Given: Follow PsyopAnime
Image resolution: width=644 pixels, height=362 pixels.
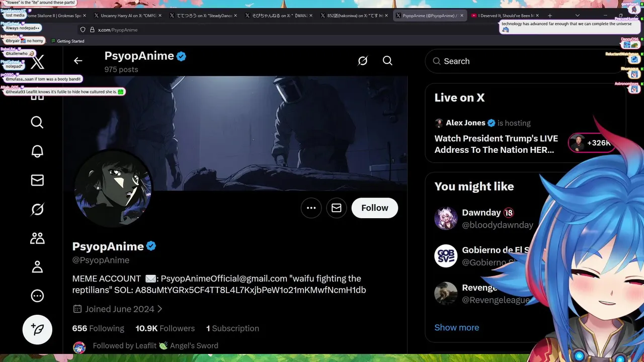Looking at the screenshot, I should click(375, 208).
